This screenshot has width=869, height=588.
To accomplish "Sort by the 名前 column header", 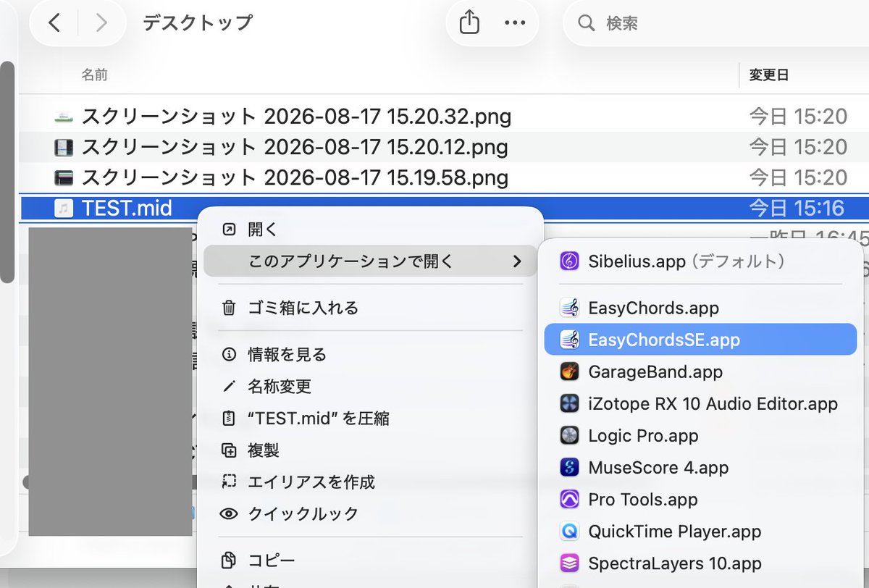I will click(95, 75).
